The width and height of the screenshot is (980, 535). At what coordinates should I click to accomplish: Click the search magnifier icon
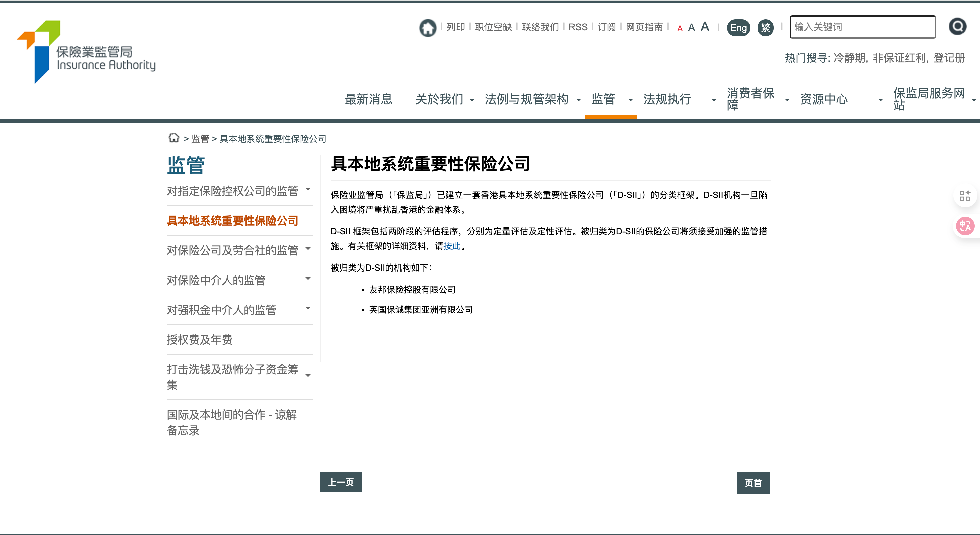coord(957,27)
